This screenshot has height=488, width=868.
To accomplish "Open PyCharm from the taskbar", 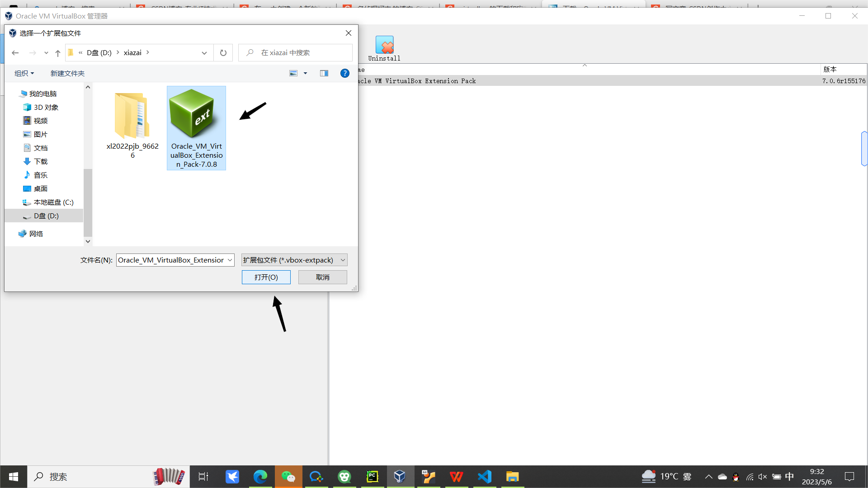I will coord(373,477).
